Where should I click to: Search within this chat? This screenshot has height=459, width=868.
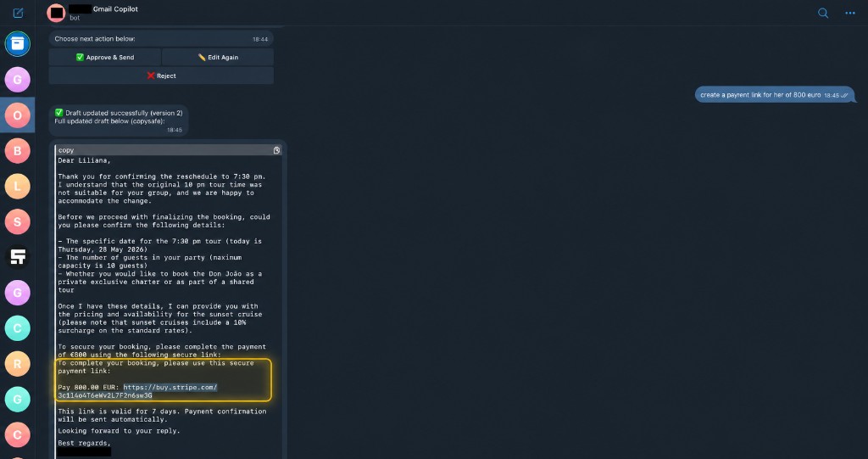point(823,13)
